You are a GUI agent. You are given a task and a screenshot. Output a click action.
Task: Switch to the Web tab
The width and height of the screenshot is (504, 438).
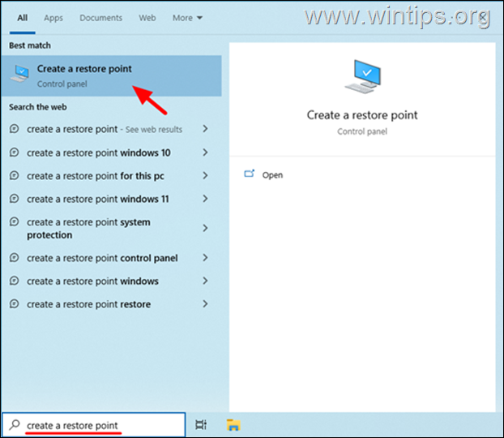coord(147,18)
